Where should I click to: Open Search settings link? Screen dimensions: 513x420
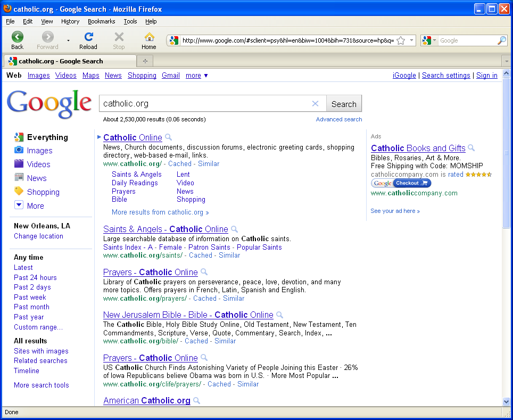pyautogui.click(x=446, y=75)
